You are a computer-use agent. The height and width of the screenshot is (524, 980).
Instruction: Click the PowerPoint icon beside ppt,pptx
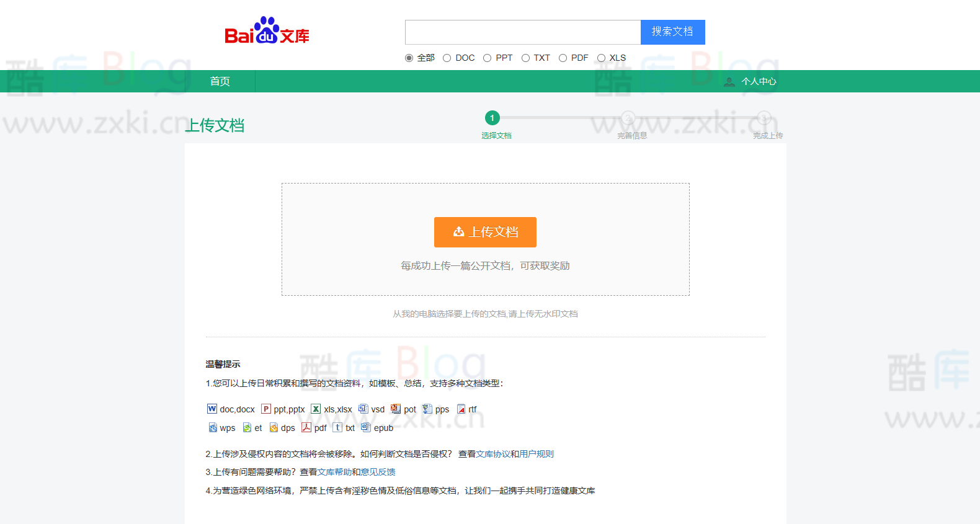point(266,409)
